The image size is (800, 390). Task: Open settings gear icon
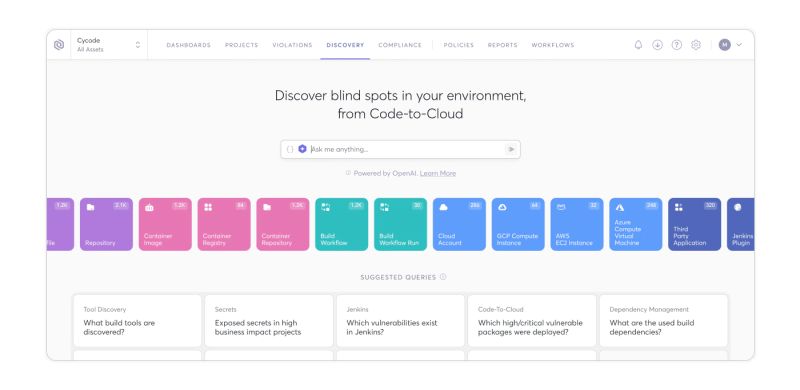pos(696,45)
